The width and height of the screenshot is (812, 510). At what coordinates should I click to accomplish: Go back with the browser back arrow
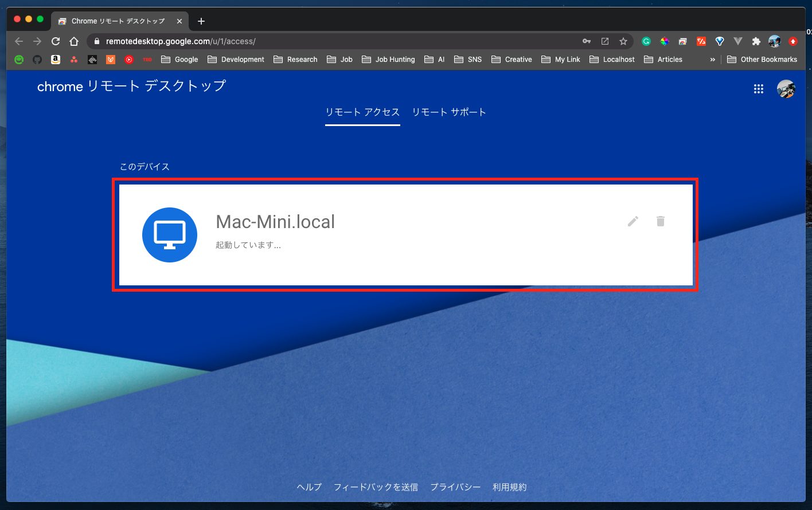tap(19, 41)
